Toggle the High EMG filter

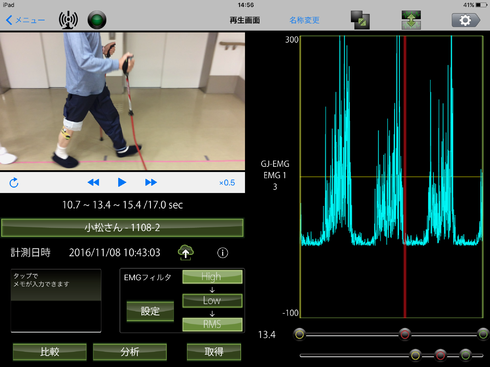[212, 277]
